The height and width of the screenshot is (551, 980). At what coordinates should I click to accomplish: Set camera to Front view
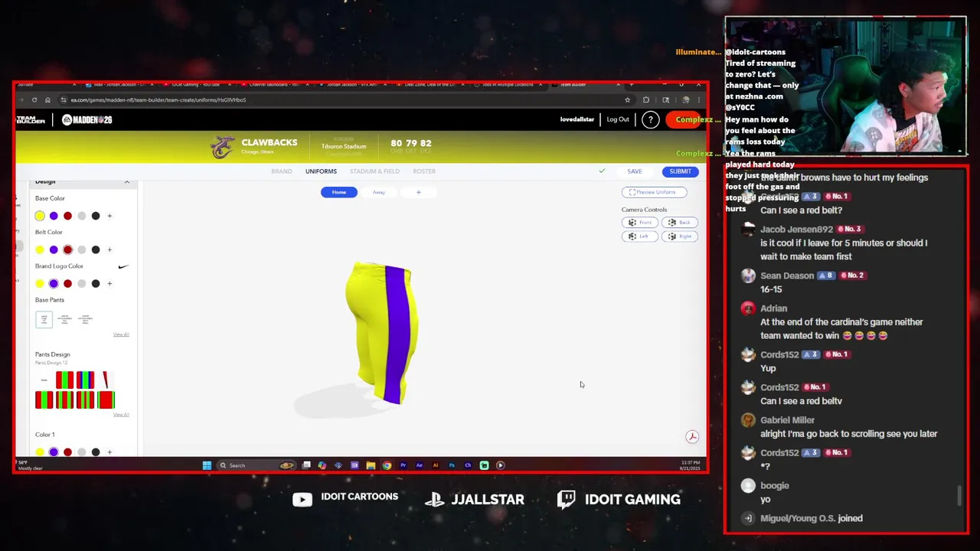640,223
